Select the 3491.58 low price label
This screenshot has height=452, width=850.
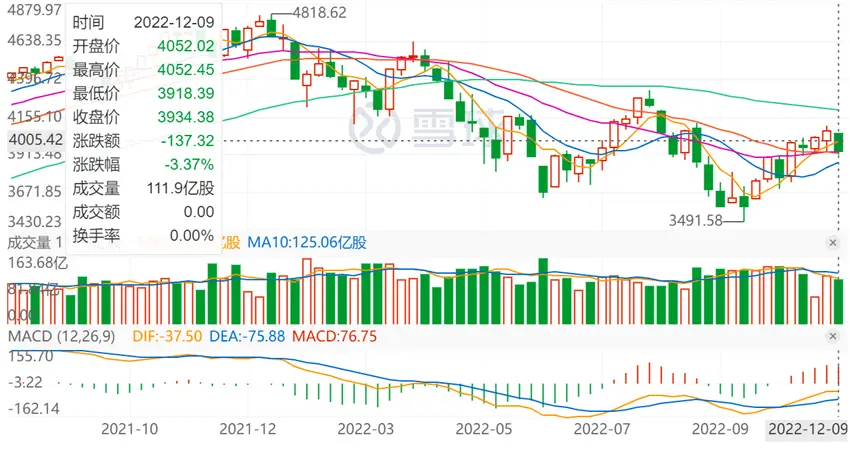(696, 221)
